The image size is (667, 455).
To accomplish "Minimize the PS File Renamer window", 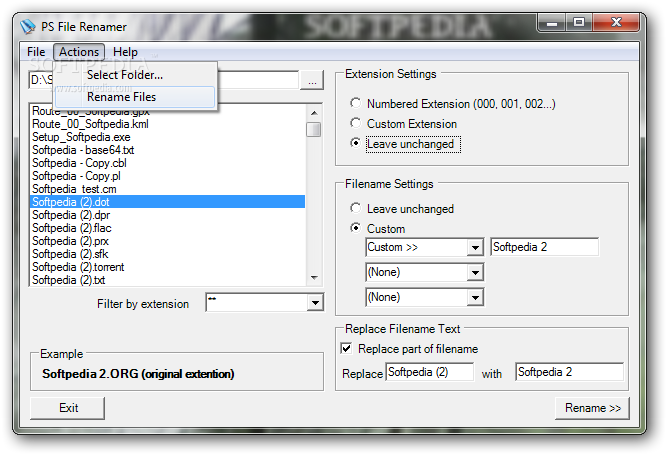I will [552, 23].
